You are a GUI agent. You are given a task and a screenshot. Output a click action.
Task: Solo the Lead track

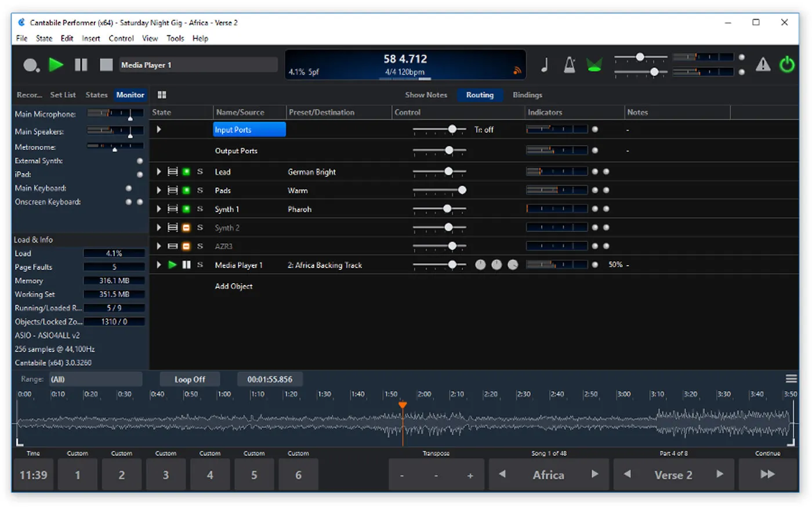coord(200,171)
